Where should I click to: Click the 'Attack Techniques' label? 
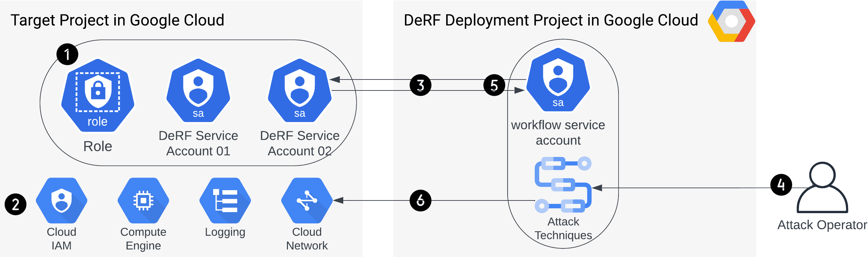tap(563, 228)
